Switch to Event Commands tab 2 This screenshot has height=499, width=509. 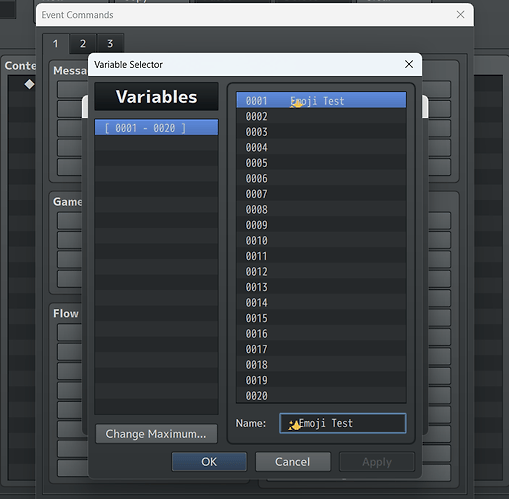pyautogui.click(x=83, y=43)
